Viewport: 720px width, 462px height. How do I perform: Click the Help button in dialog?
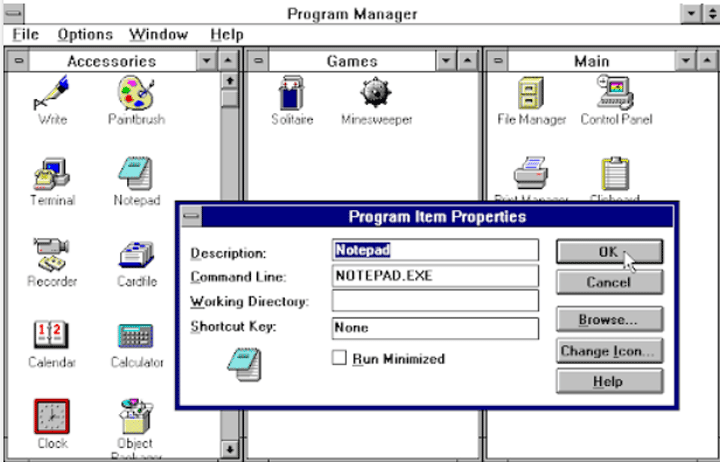(x=609, y=381)
